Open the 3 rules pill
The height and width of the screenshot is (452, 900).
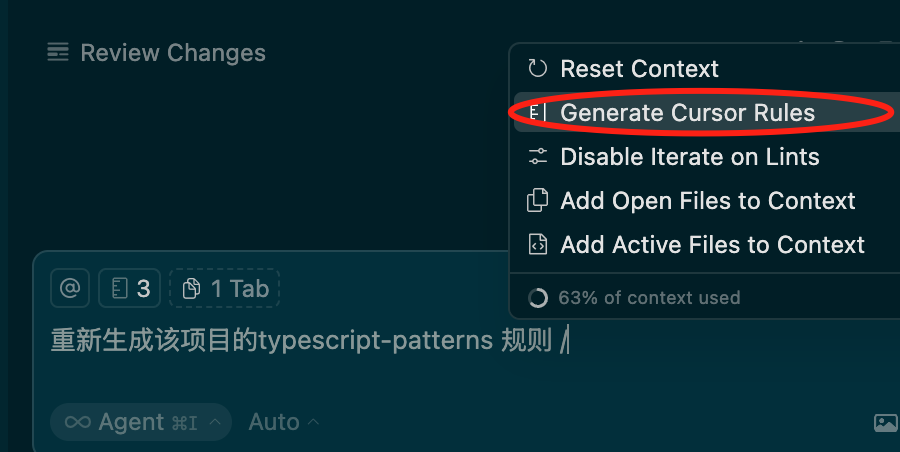coord(129,289)
